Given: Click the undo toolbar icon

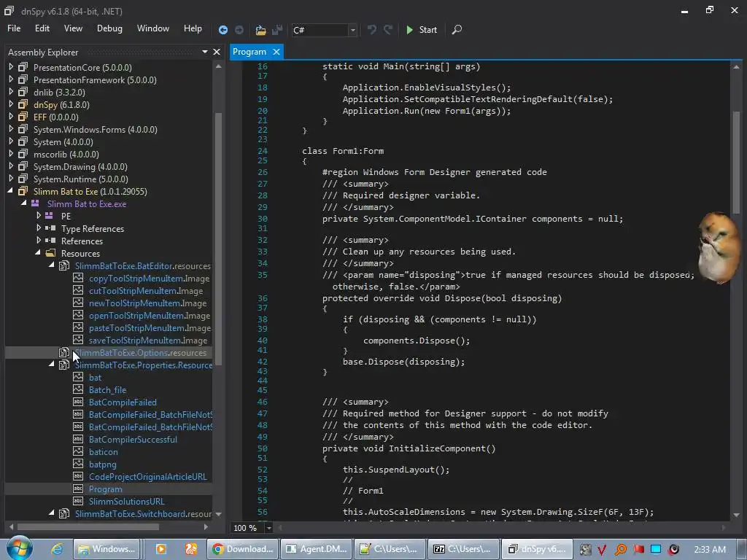Looking at the screenshot, I should [x=371, y=29].
